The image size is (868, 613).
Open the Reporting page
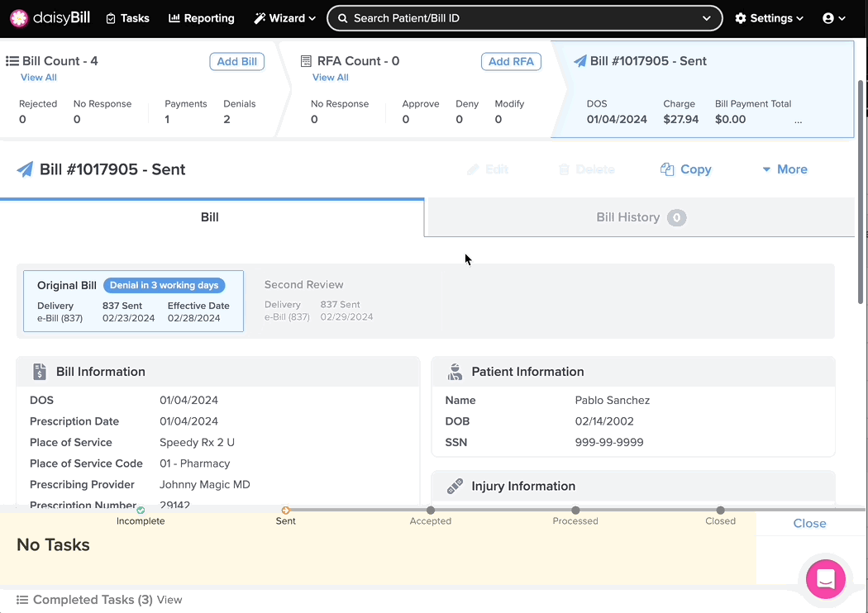[x=202, y=18]
